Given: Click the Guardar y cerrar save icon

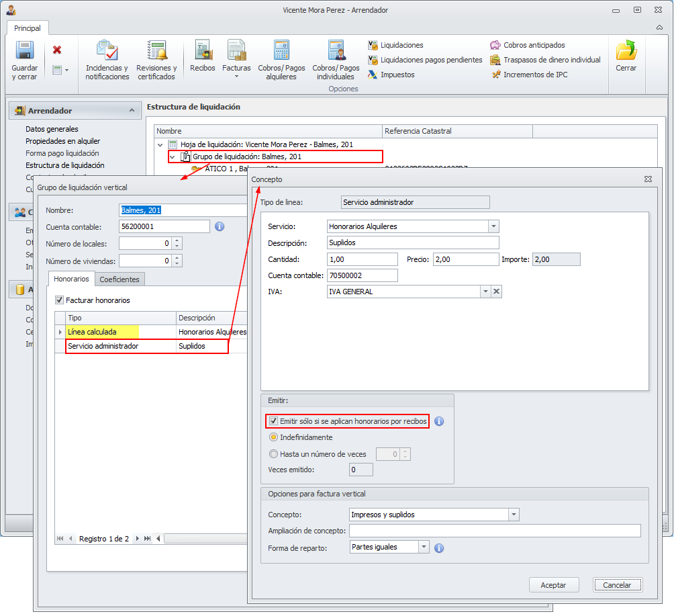Looking at the screenshot, I should click(24, 52).
